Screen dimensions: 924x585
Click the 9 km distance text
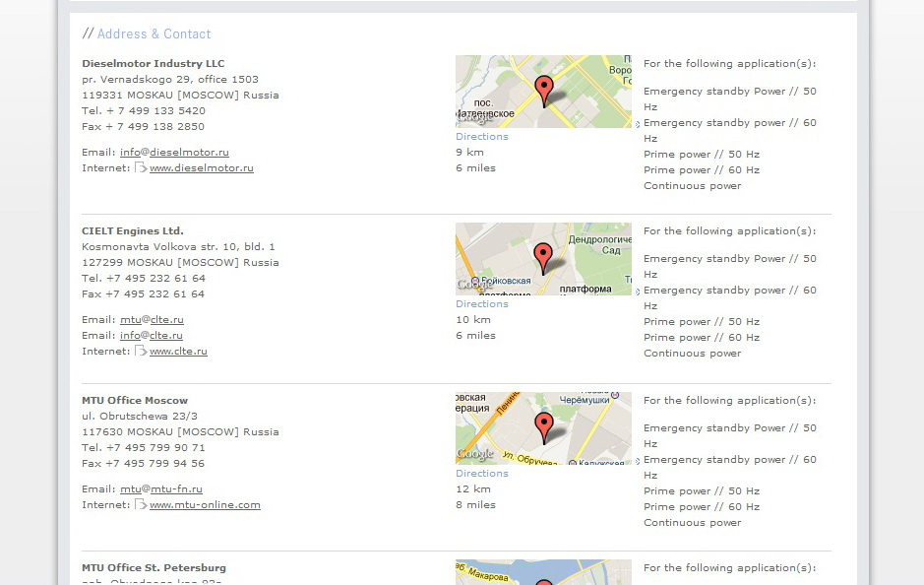469,152
